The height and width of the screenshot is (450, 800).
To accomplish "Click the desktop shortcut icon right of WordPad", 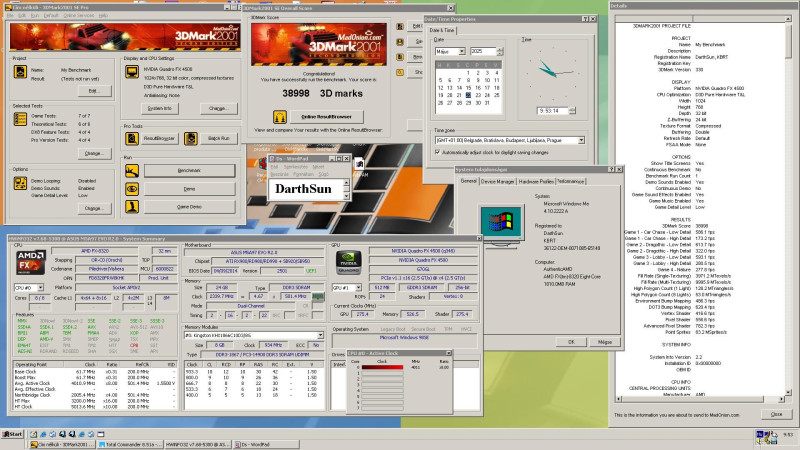I will (x=360, y=164).
